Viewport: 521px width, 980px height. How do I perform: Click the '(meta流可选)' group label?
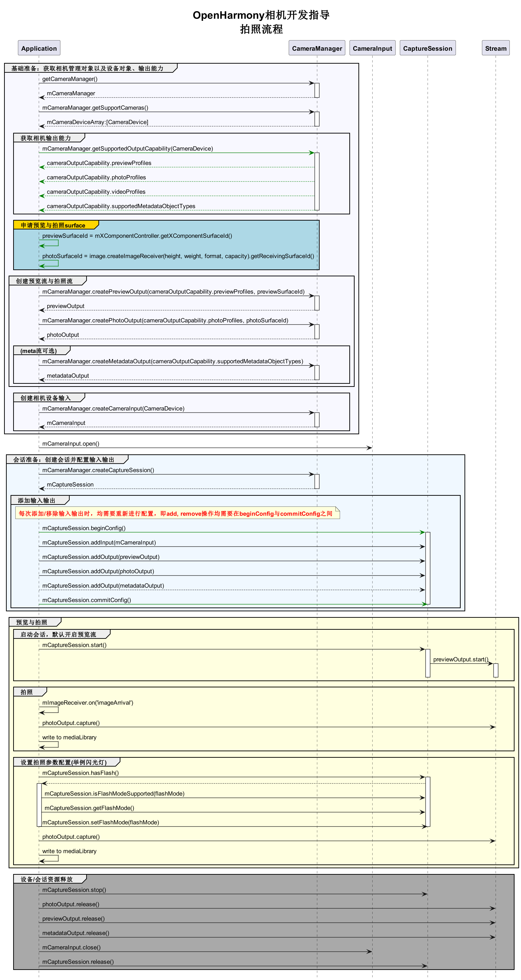pos(39,351)
